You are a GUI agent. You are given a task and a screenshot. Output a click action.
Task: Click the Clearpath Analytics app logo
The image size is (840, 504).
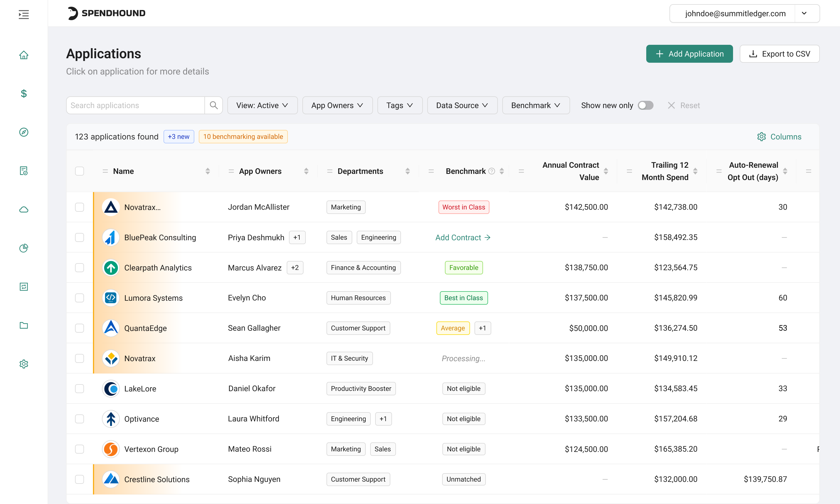111,268
